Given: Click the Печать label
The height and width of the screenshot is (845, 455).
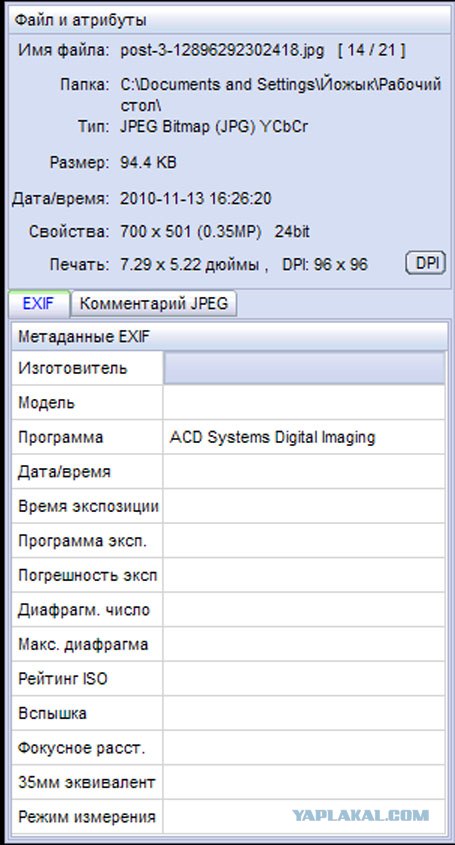Looking at the screenshot, I should (79, 265).
